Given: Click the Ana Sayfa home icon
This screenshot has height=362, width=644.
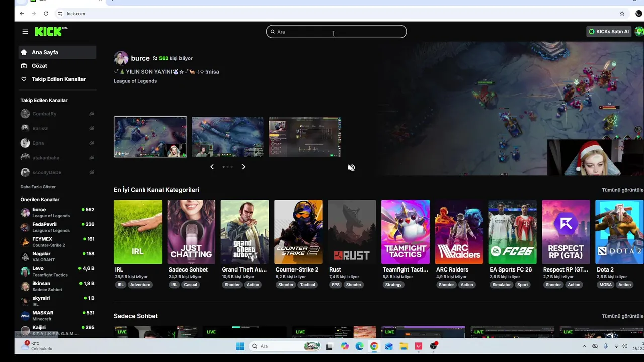Looking at the screenshot, I should click(24, 52).
